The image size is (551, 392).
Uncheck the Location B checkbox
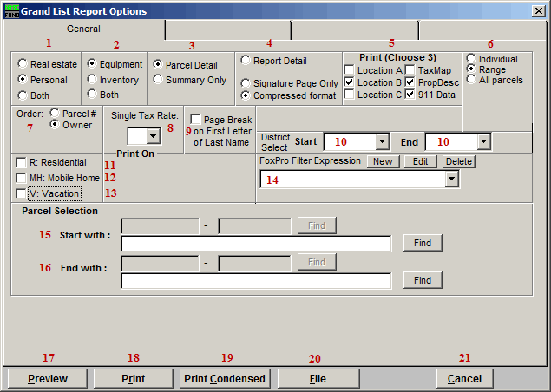coord(350,82)
